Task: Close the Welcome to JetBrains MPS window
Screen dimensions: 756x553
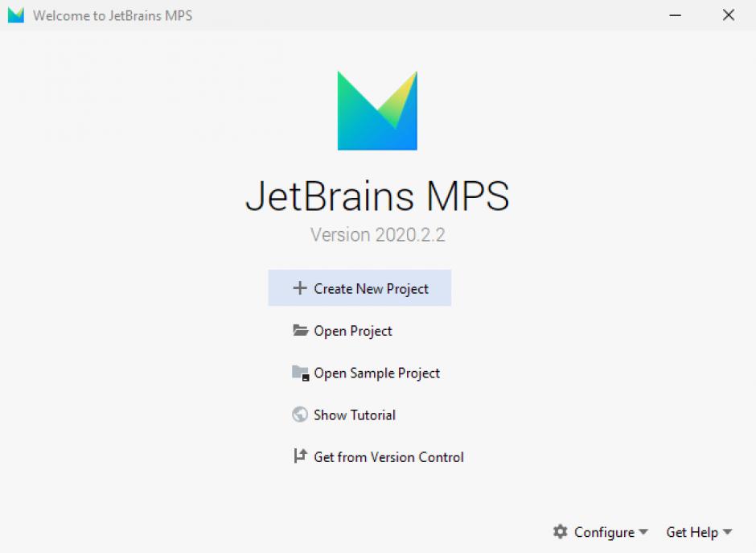Action: point(729,15)
